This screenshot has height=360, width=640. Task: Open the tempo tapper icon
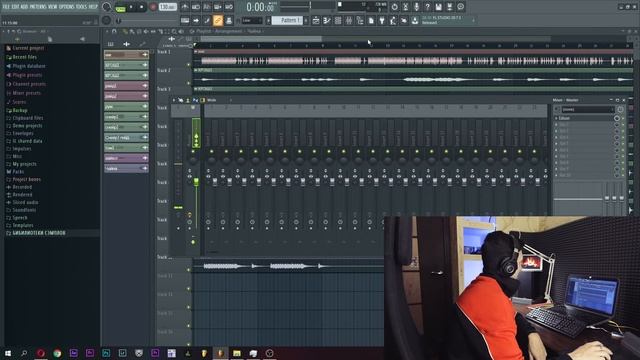coord(393,20)
